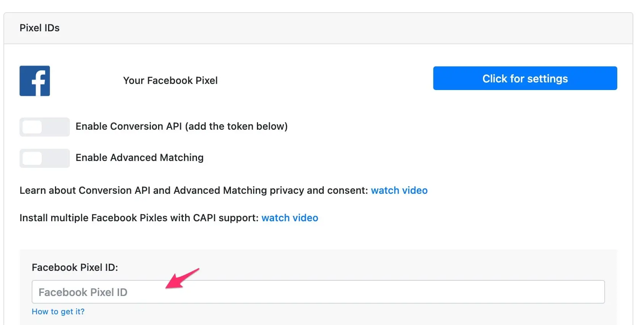Open the privacy and consent watch video link
The image size is (644, 325).
tap(399, 190)
